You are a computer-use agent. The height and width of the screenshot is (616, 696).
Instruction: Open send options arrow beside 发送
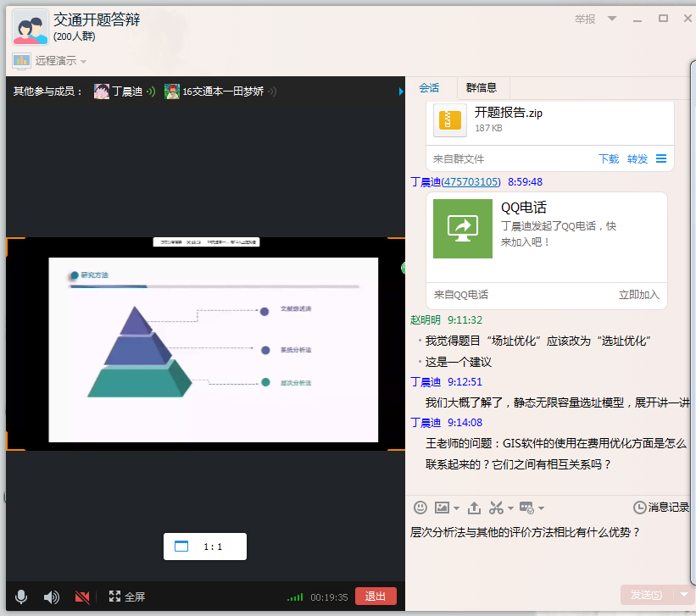coord(683,595)
